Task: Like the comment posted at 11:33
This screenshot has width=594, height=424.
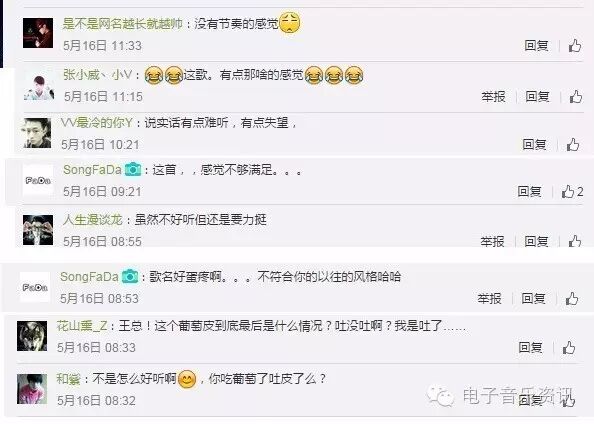Action: (575, 45)
